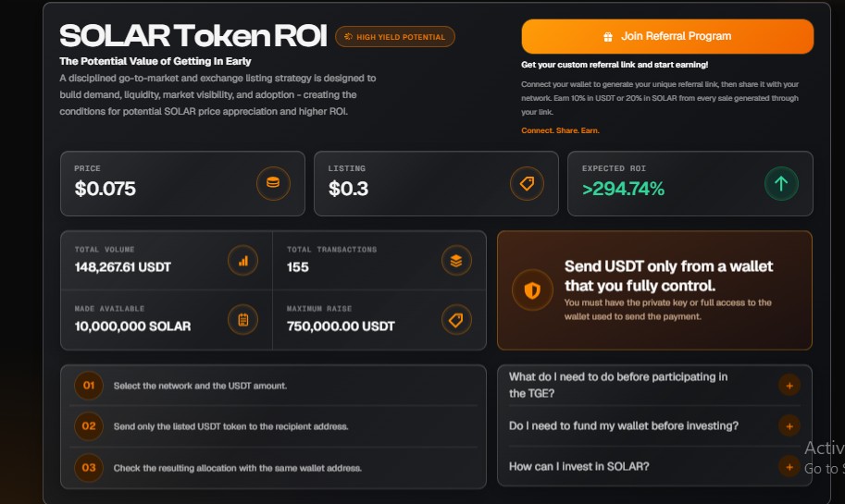
Task: Select the 750,000.00 USDT maximum raise value
Action: pyautogui.click(x=341, y=326)
